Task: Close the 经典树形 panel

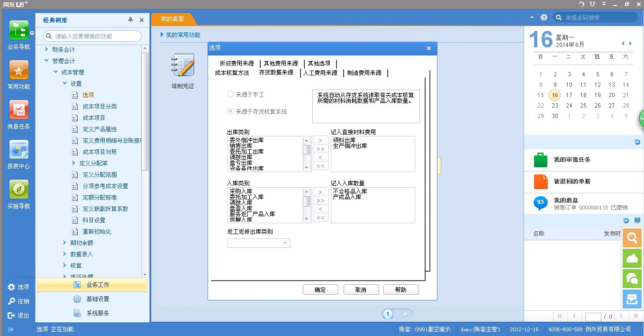Action: (x=142, y=20)
